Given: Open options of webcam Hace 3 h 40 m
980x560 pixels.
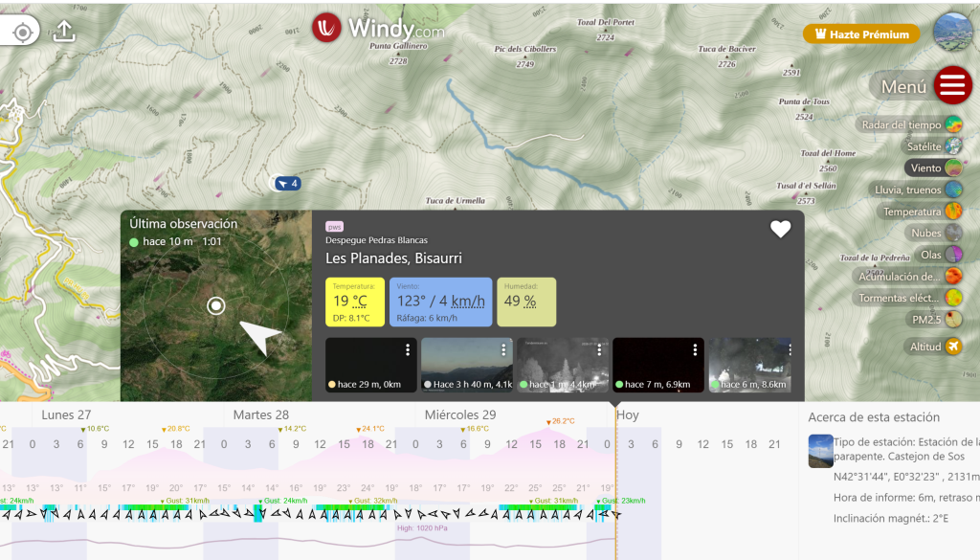Looking at the screenshot, I should tap(503, 350).
